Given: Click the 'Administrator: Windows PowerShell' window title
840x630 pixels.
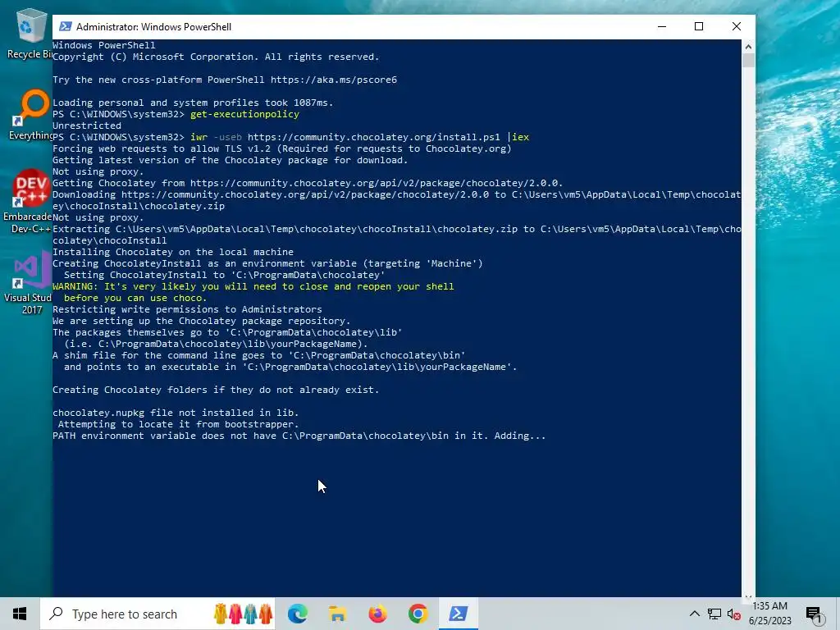Looking at the screenshot, I should (x=153, y=27).
